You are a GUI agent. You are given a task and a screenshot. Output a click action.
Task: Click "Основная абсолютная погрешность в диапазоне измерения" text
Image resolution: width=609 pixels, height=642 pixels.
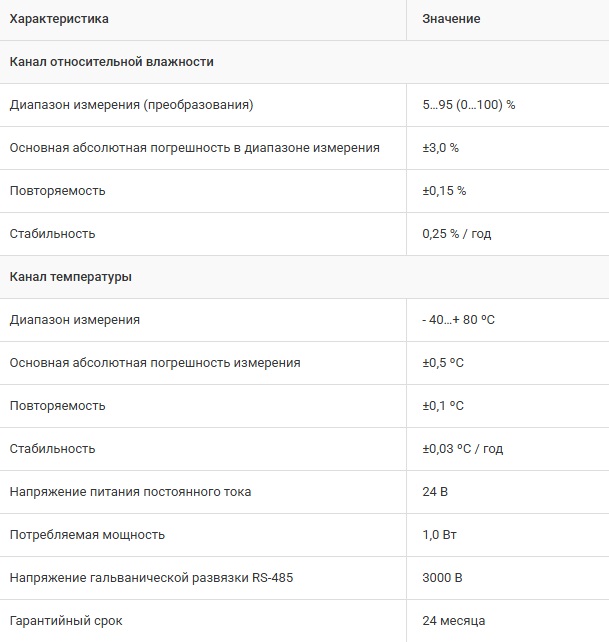[194, 148]
